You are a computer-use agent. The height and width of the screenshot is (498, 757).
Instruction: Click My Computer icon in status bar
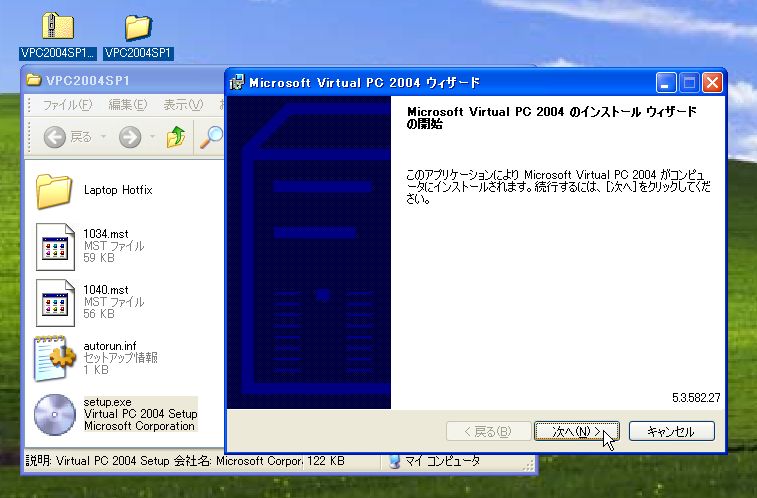click(394, 461)
